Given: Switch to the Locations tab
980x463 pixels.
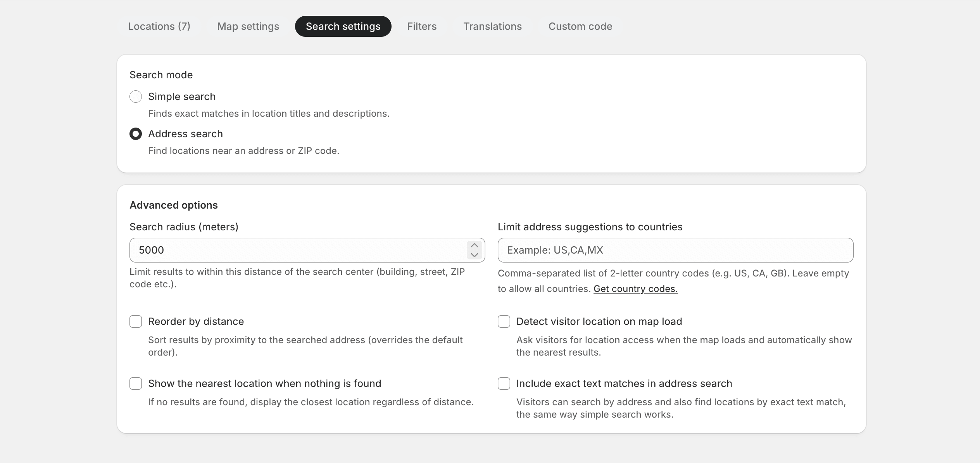Looking at the screenshot, I should pyautogui.click(x=159, y=26).
